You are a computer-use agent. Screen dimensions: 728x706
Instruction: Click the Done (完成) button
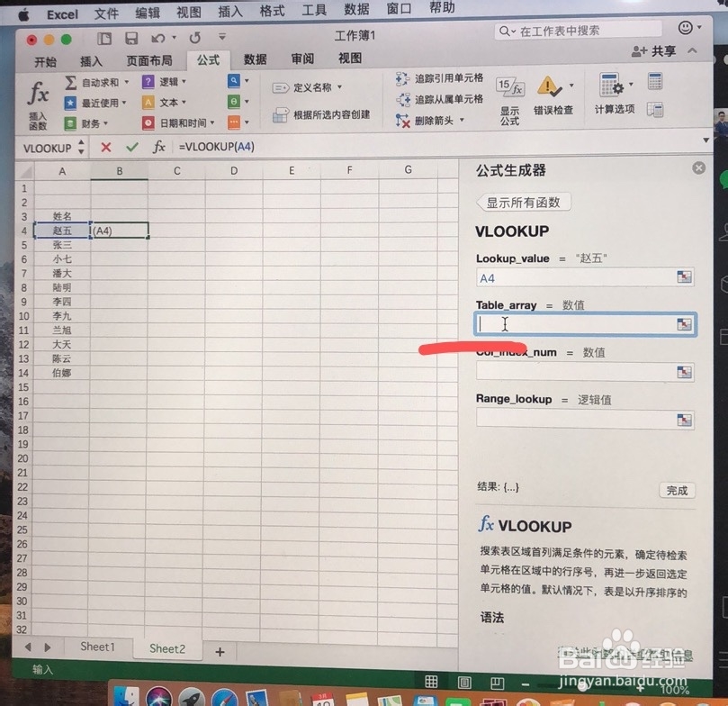[677, 491]
